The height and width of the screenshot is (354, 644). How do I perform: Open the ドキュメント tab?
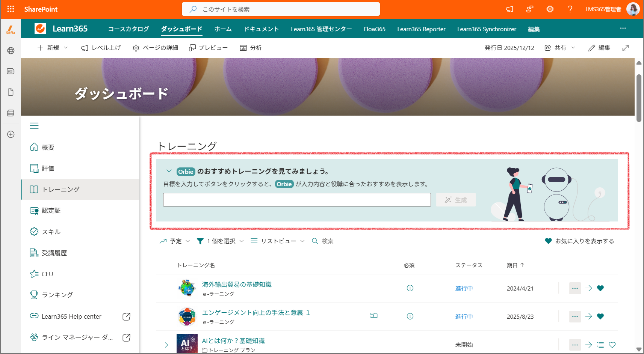(x=262, y=29)
